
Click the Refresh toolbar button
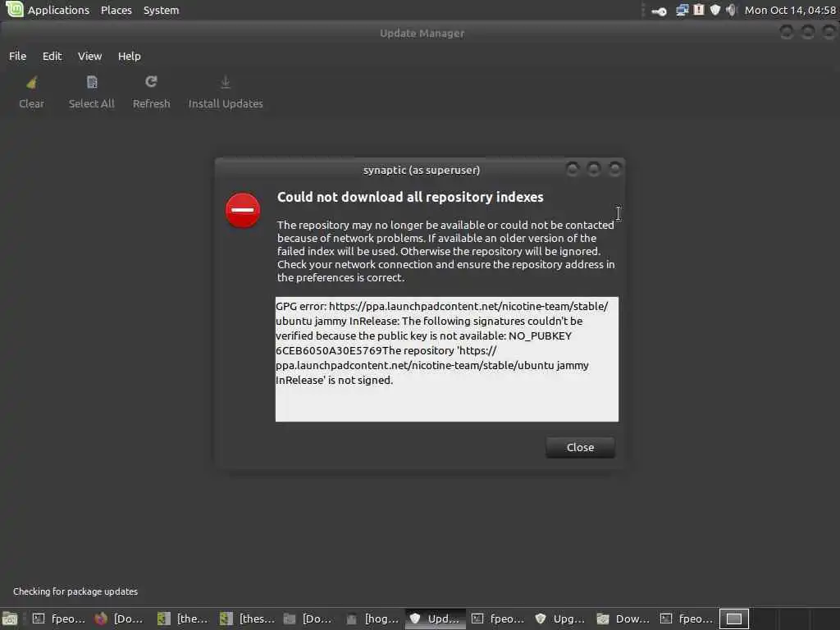click(151, 93)
